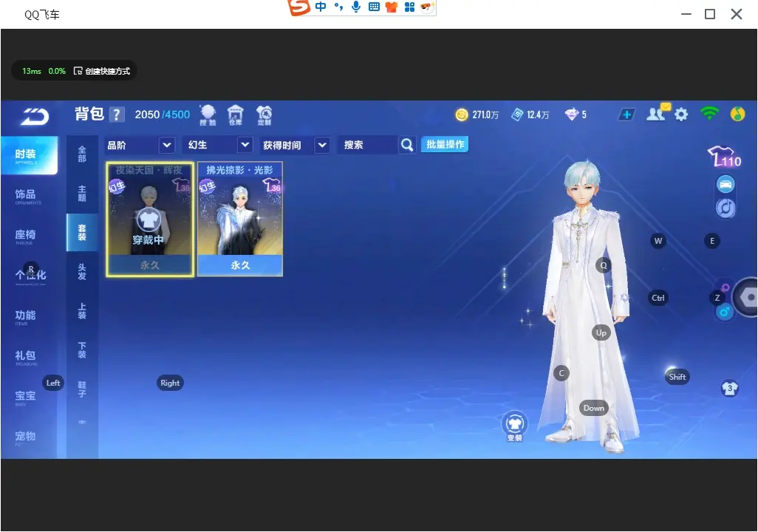Click 创建快捷方式 create shortcut

102,71
